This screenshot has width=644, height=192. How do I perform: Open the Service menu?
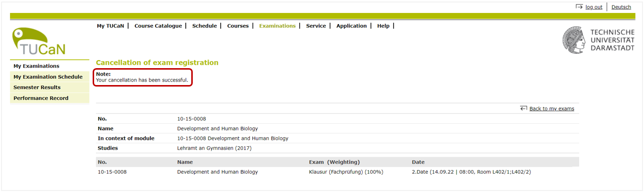click(x=316, y=26)
